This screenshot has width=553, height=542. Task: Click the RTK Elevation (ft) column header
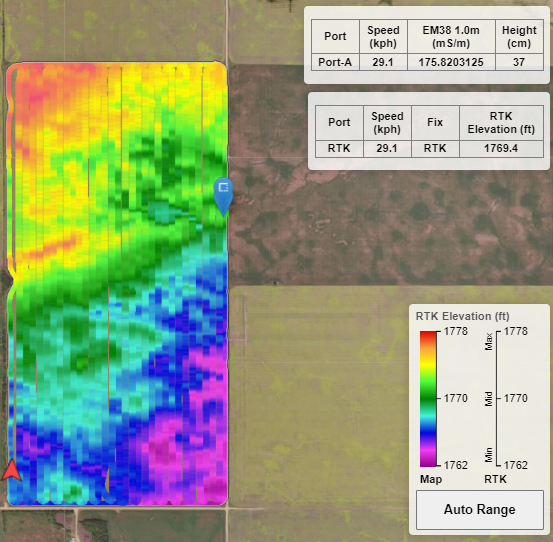pyautogui.click(x=501, y=122)
